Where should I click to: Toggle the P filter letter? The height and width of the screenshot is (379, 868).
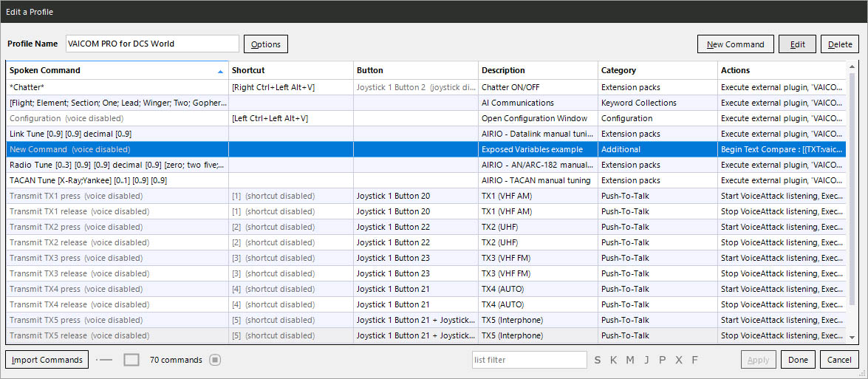pos(662,361)
